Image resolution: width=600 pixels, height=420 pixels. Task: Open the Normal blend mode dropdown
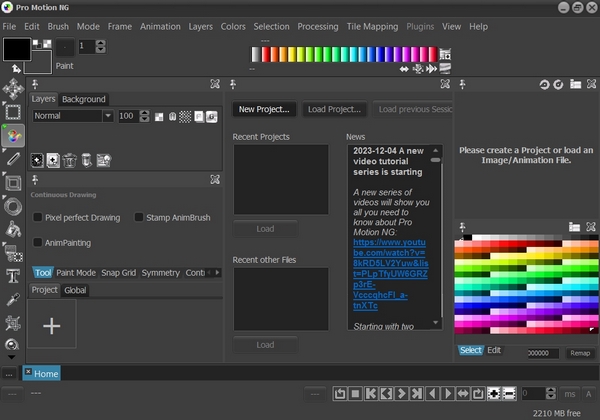tap(108, 116)
